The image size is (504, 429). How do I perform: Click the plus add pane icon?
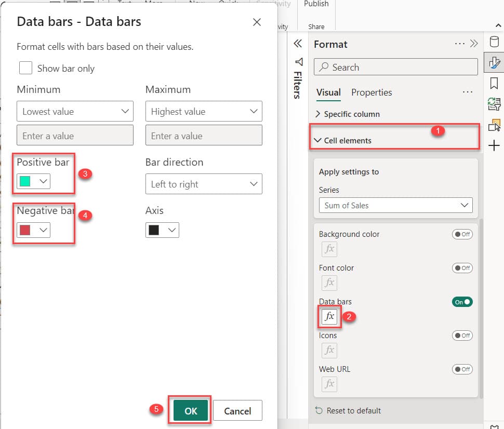[x=494, y=145]
